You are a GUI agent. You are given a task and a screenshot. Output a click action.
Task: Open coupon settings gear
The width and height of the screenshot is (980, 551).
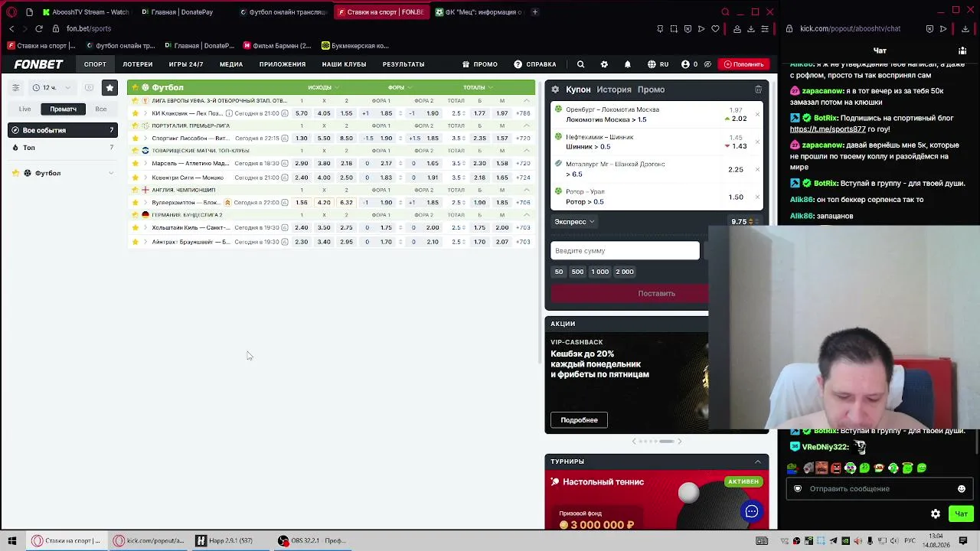(555, 90)
